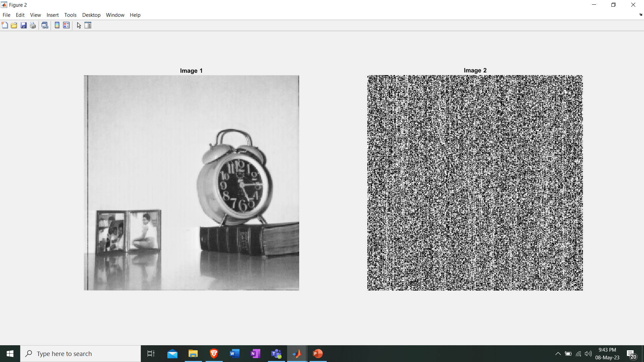Open the volume control in the tray

point(588,354)
